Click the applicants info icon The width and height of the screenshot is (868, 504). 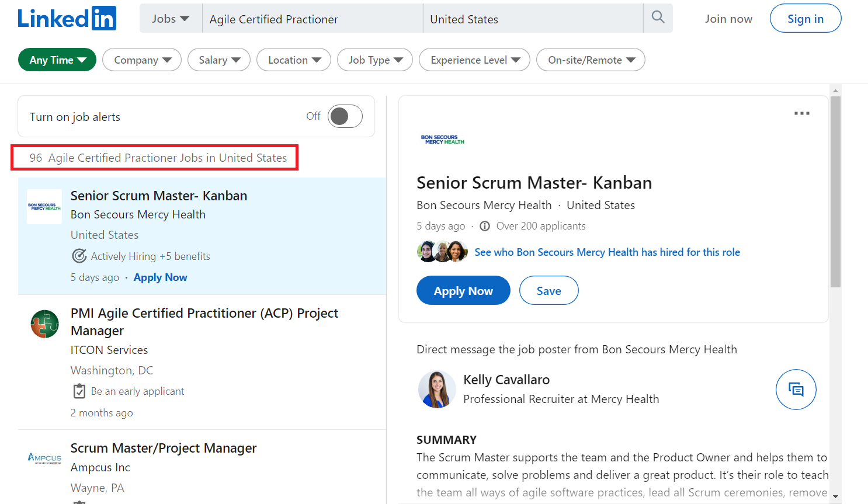(484, 226)
